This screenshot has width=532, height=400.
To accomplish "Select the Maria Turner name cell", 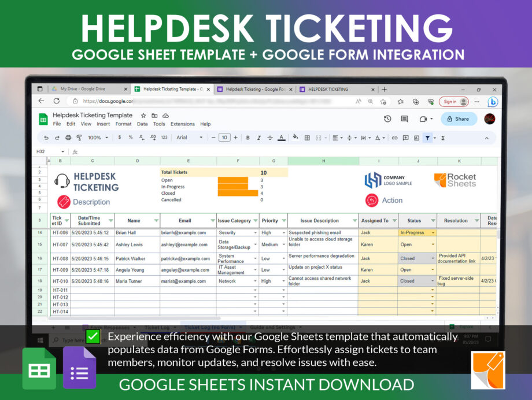I will [x=138, y=281].
